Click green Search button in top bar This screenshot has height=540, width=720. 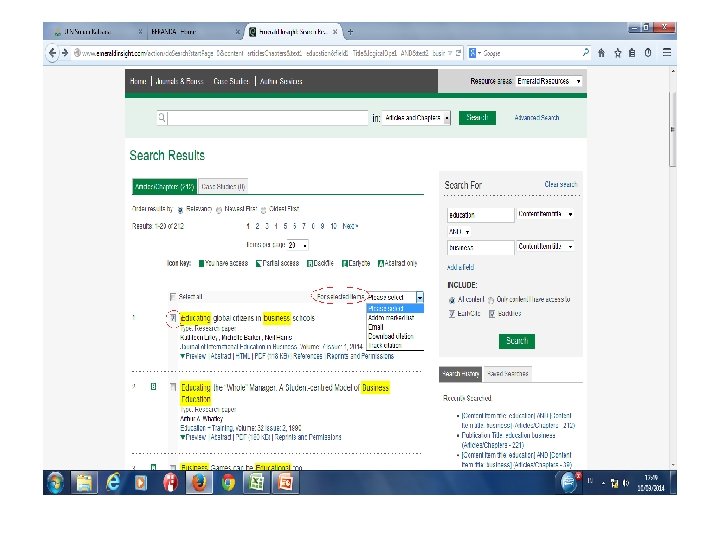[x=477, y=118]
